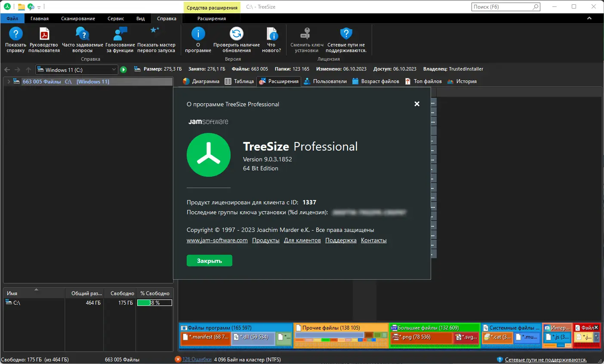Click the Показать справку help icon
Image resolution: width=604 pixels, height=364 pixels.
[16, 34]
